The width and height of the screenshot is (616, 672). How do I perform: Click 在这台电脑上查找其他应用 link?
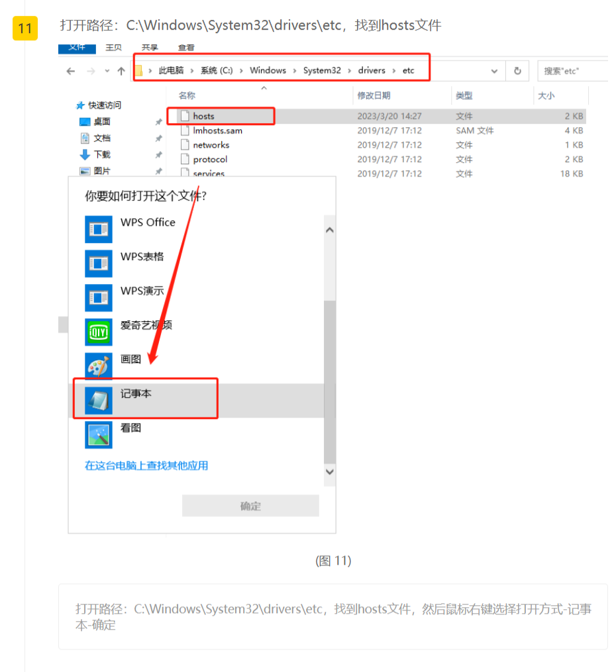146,465
